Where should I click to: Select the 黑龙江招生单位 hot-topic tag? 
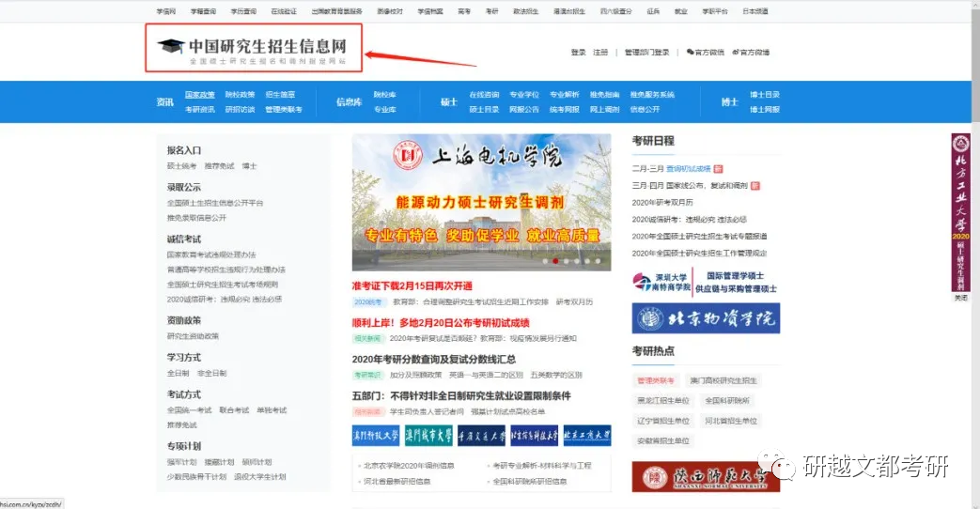tap(663, 400)
